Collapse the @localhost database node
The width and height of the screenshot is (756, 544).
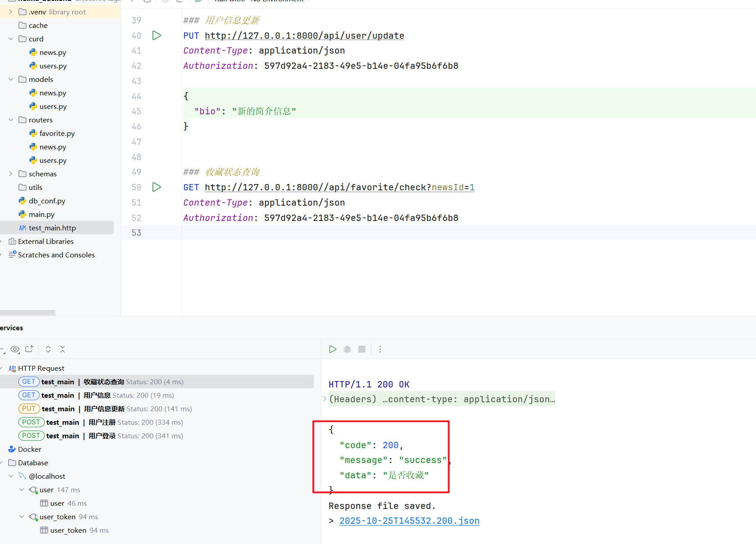tap(11, 476)
